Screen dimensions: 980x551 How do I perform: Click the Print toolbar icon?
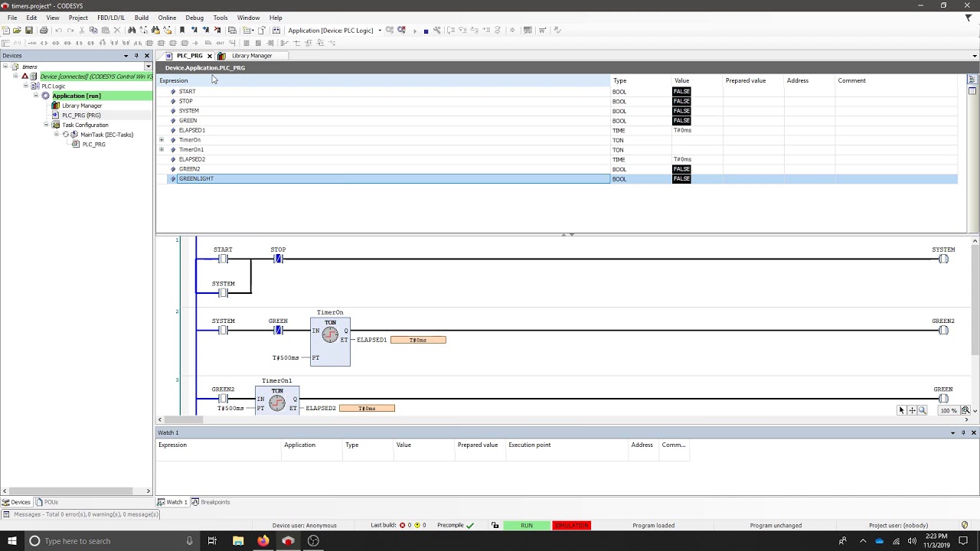tap(44, 30)
